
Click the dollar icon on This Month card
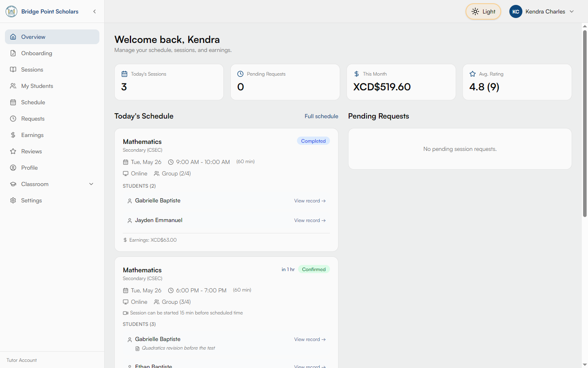356,74
